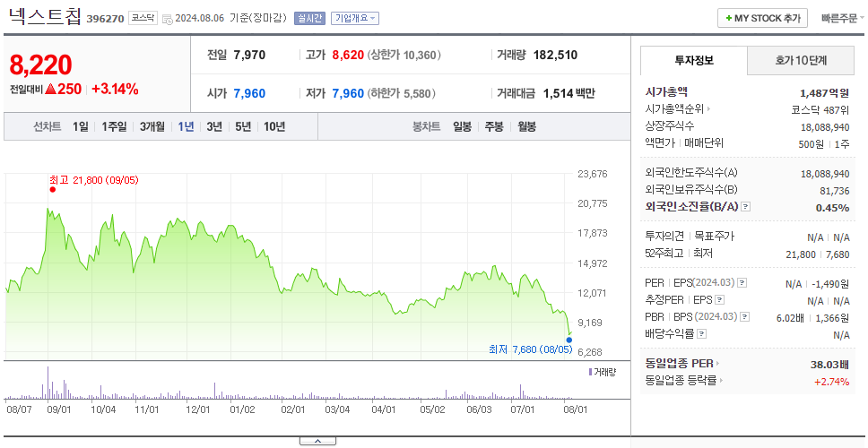This screenshot has height=448, width=868.
Task: Click the 거래량 value 182,510
Action: pyautogui.click(x=555, y=56)
